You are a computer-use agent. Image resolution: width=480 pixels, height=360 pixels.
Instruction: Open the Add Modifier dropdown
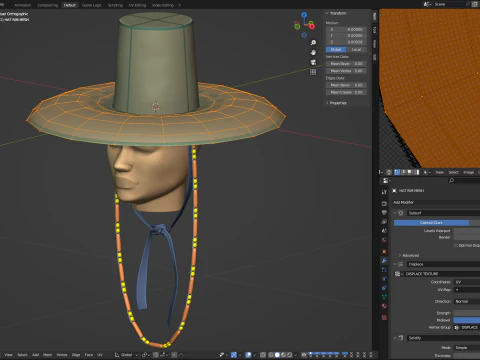point(436,202)
